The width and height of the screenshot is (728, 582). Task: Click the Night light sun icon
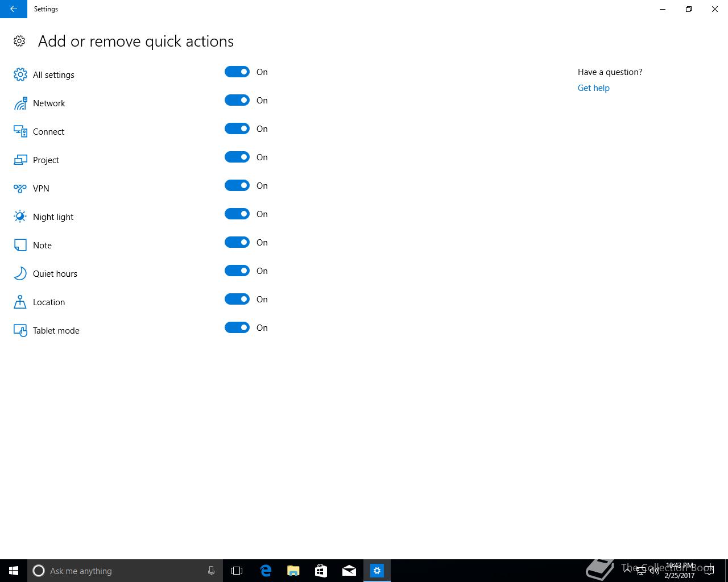[x=20, y=217]
